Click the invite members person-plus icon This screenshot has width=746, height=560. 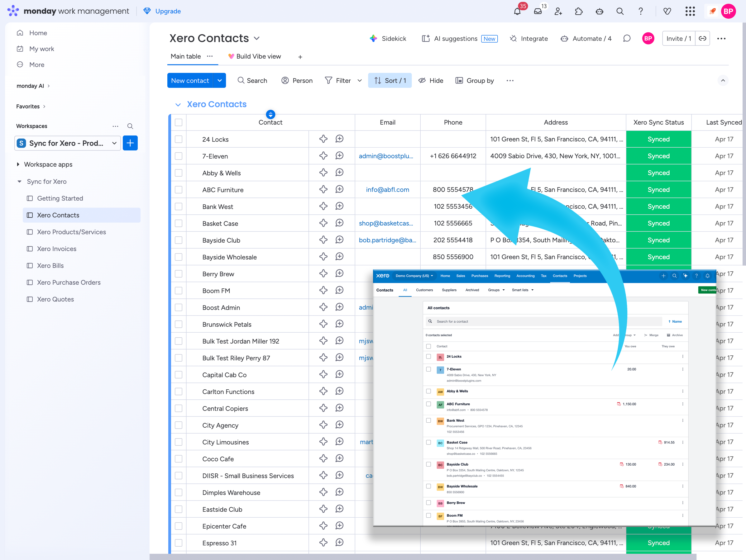558,12
